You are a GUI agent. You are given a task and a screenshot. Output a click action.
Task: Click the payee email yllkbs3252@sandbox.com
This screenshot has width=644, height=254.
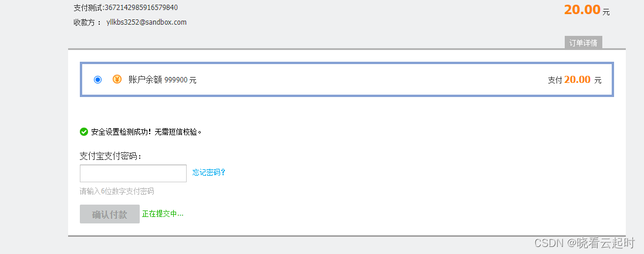[x=146, y=22]
